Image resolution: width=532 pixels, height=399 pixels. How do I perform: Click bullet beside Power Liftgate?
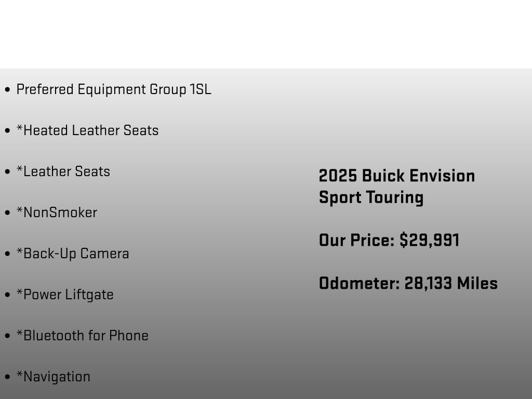(7, 295)
